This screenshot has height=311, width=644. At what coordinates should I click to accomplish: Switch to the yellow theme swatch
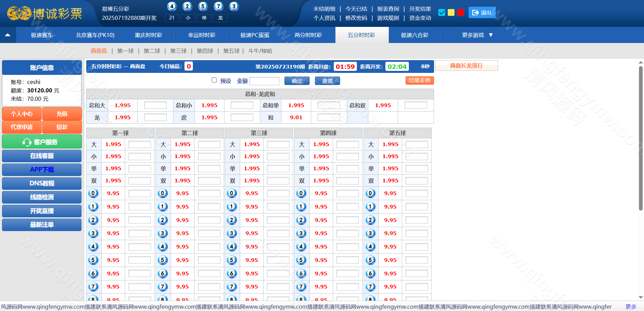451,13
